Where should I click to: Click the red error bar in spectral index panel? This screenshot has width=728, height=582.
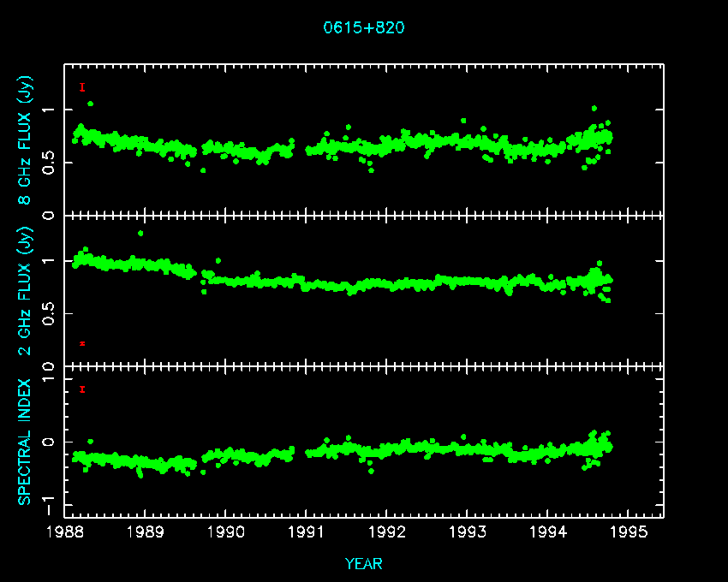click(82, 389)
